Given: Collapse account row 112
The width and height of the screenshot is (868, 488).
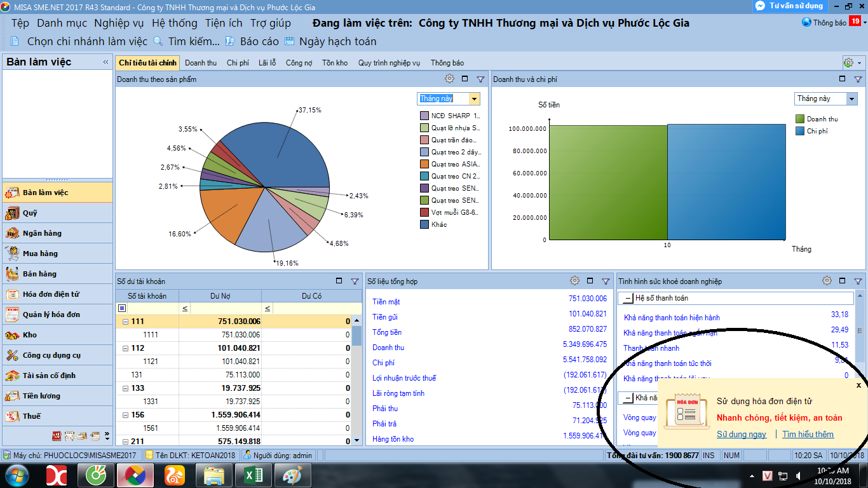Looking at the screenshot, I should (125, 348).
